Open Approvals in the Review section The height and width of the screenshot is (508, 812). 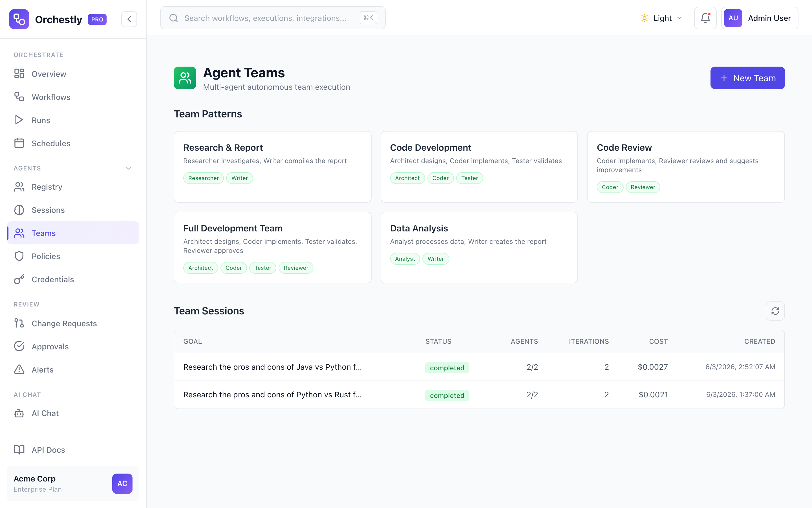[x=73, y=346]
